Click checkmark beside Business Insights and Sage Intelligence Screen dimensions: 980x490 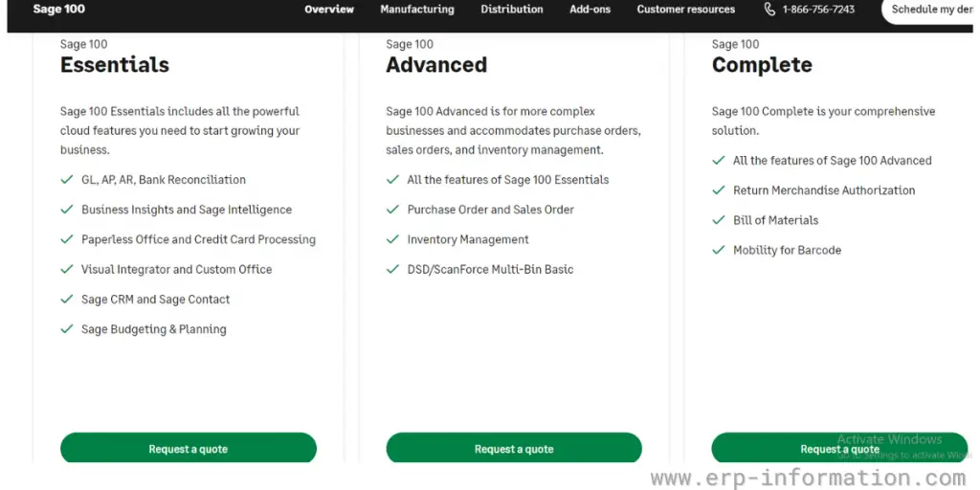[67, 210]
